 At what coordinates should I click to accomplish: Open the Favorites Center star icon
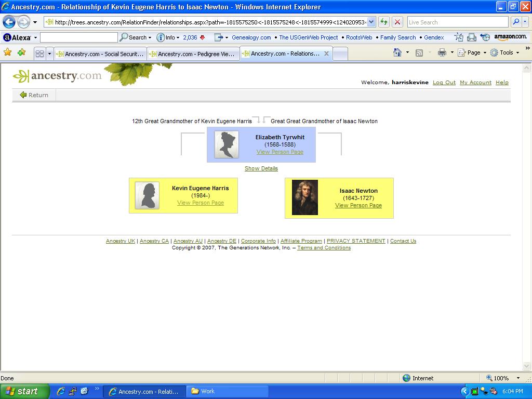pos(7,52)
